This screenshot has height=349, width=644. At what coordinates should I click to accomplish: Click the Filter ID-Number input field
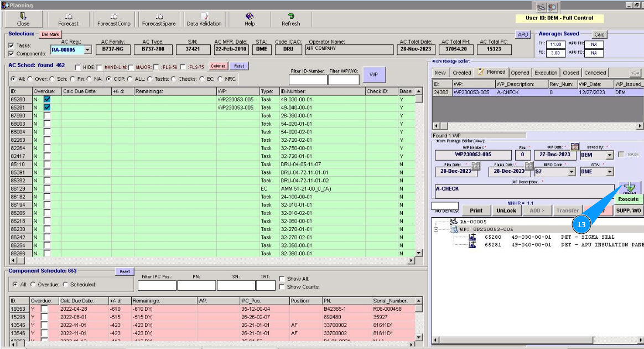(308, 80)
